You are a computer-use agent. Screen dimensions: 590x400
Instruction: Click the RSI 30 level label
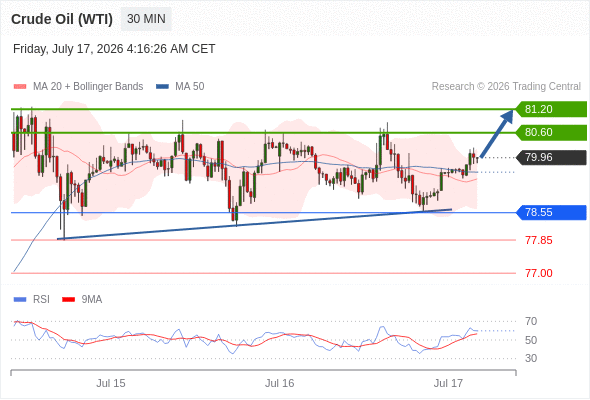(x=531, y=358)
